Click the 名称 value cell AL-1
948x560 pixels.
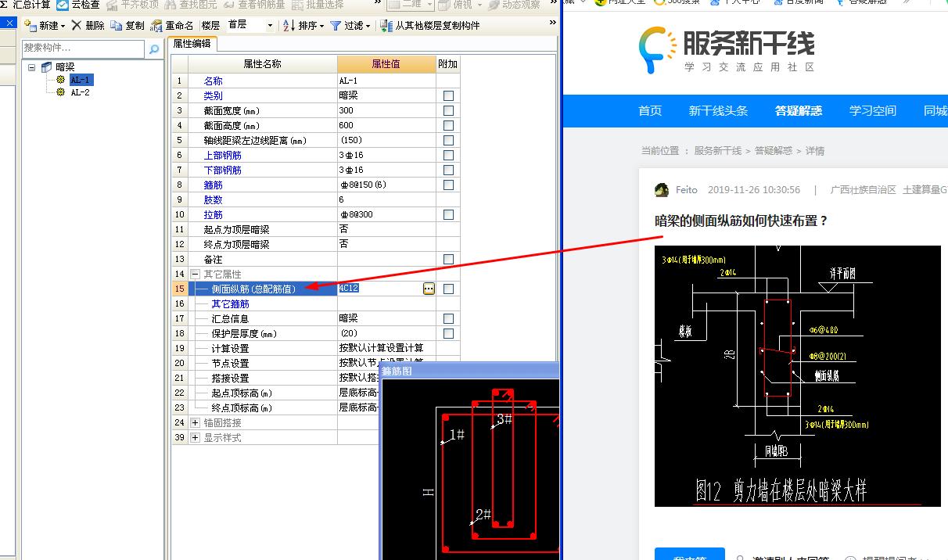tap(386, 81)
